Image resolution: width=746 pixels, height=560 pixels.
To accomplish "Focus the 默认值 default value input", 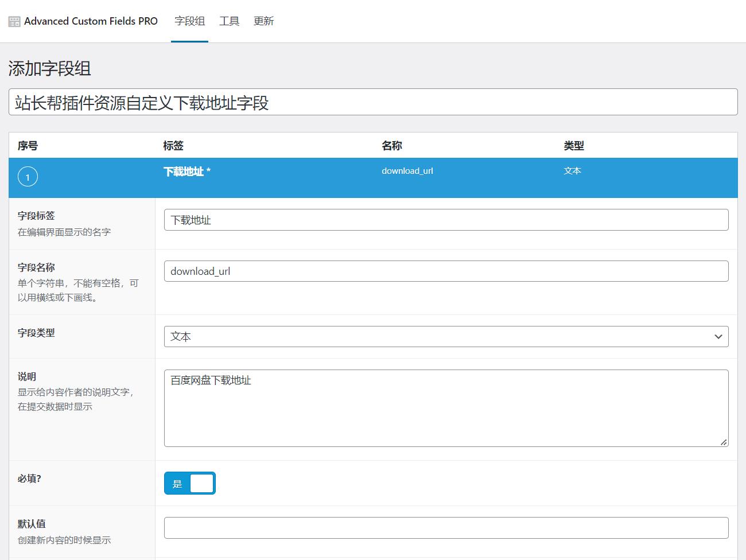I will 446,528.
